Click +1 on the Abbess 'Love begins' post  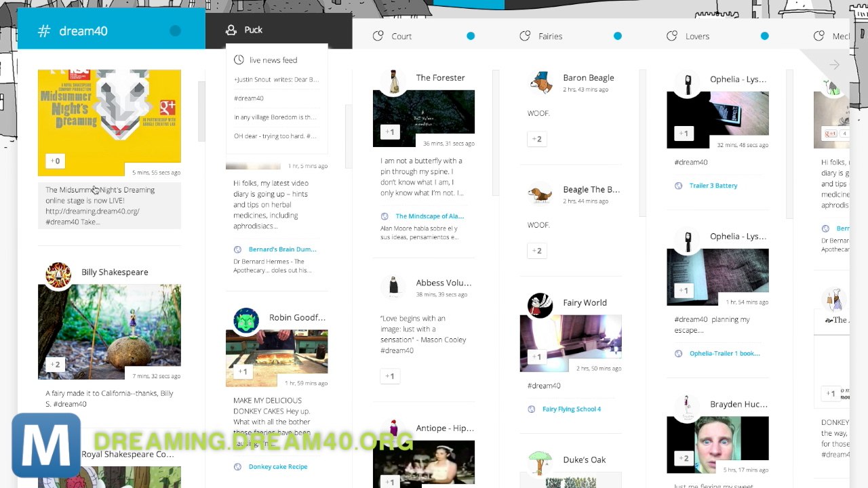point(390,376)
